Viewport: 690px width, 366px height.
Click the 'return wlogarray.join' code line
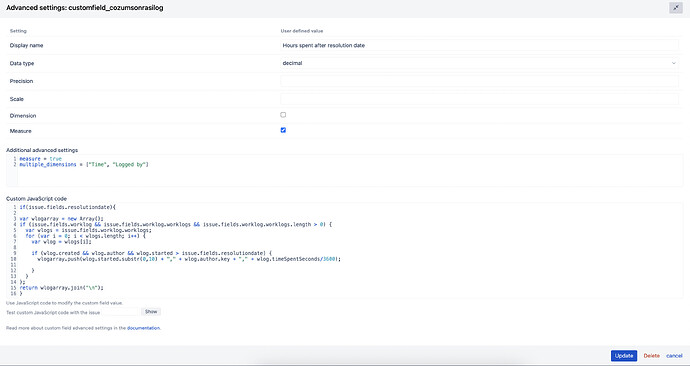click(x=62, y=288)
